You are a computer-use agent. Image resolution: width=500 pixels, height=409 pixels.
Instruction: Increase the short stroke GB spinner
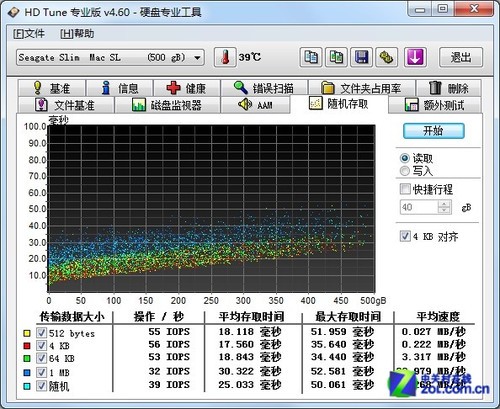tap(444, 204)
